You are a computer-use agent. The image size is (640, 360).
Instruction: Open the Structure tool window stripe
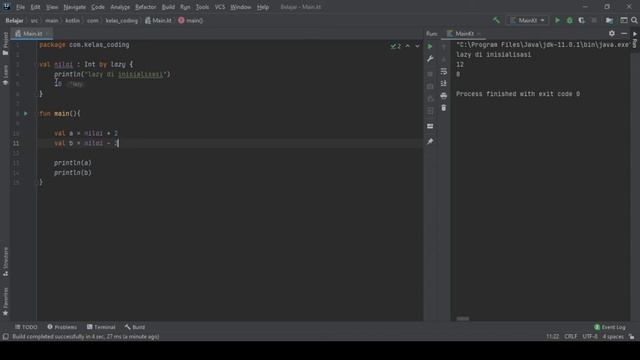[x=5, y=262]
